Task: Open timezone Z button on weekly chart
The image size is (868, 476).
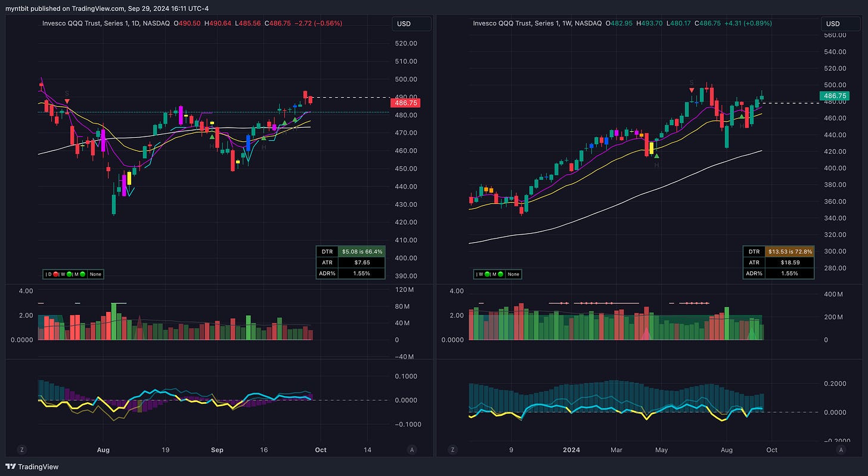Action: 453,450
